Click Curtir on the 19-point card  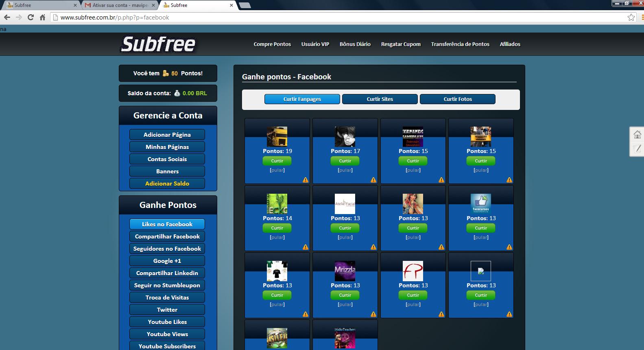click(277, 161)
